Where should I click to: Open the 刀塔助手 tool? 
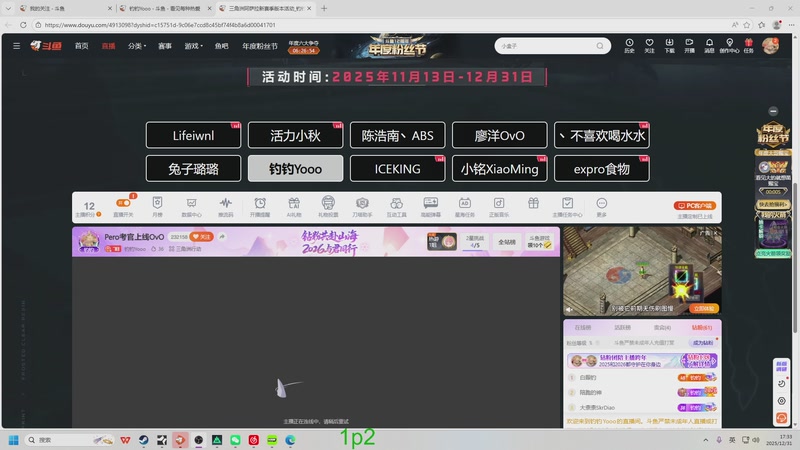coord(362,207)
